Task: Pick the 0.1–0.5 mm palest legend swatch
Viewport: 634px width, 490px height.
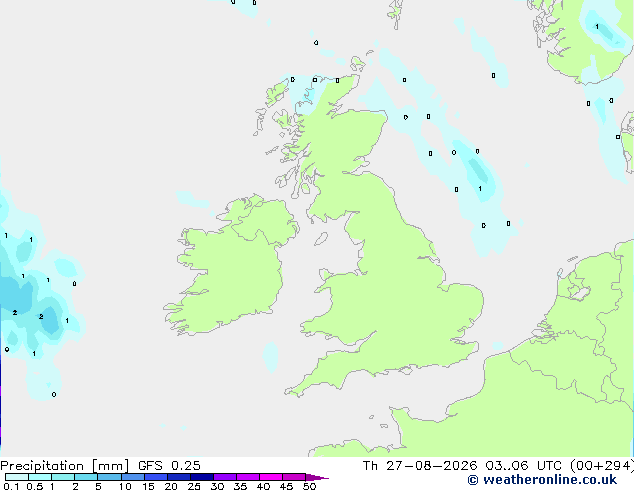Action: point(17,477)
